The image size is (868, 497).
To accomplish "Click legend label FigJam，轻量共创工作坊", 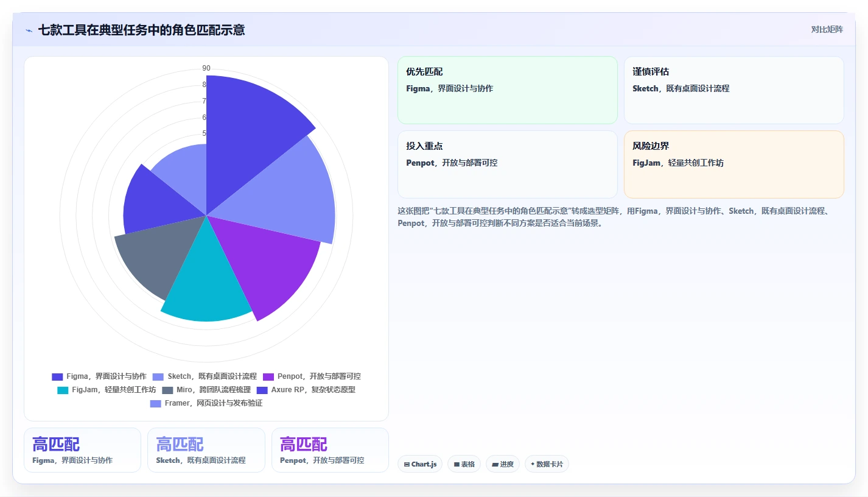I will point(114,390).
